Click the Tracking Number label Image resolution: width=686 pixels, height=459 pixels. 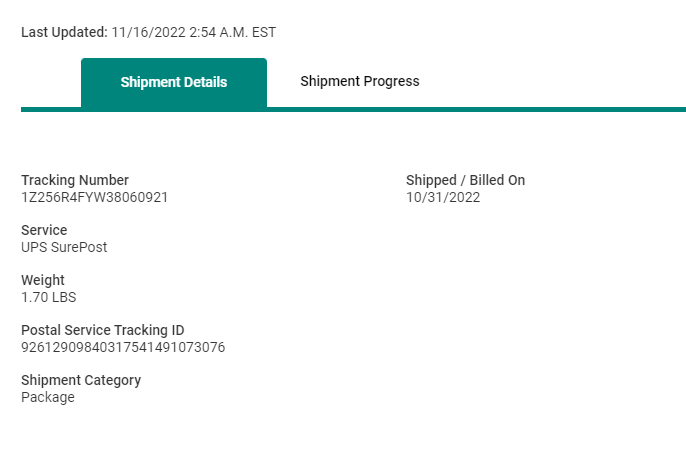[75, 180]
